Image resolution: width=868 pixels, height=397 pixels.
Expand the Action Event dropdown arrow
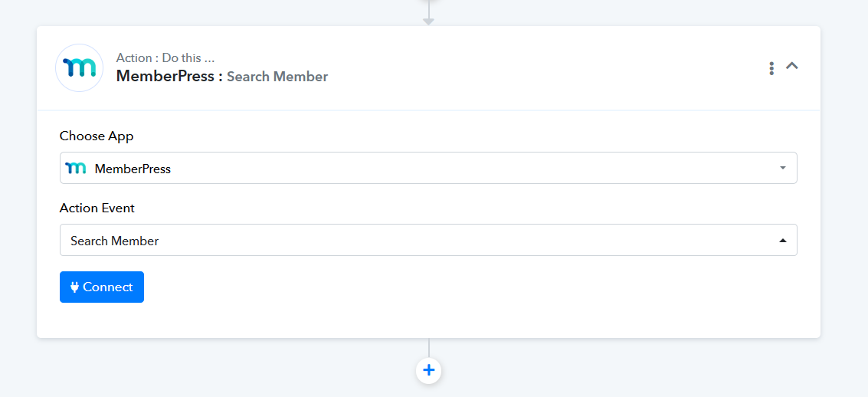[x=782, y=241]
